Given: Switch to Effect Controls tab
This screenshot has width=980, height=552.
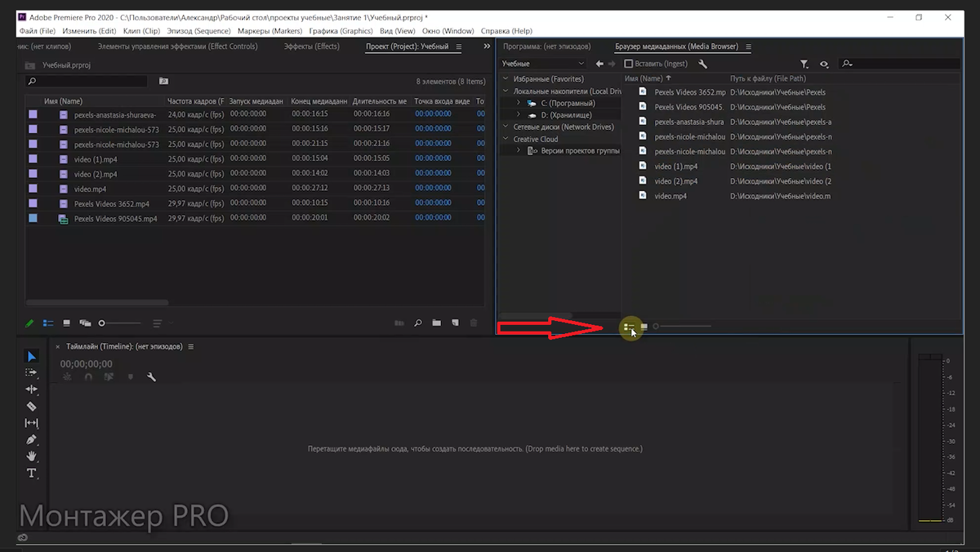Looking at the screenshot, I should pyautogui.click(x=177, y=47).
